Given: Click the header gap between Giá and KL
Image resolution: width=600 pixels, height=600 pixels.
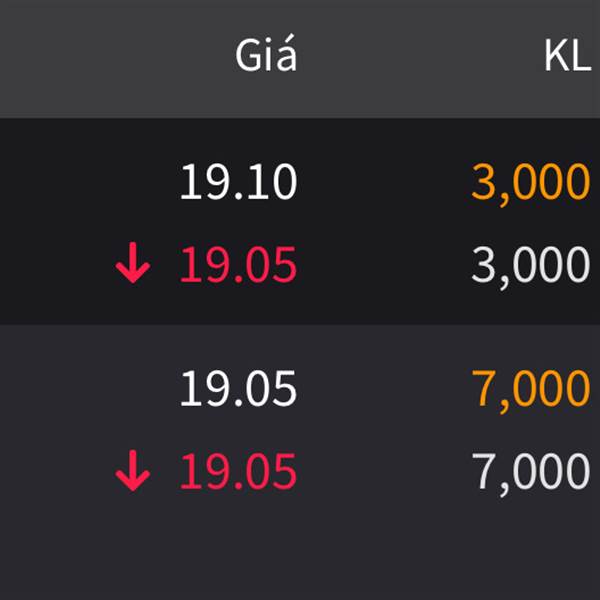Looking at the screenshot, I should pyautogui.click(x=421, y=57).
